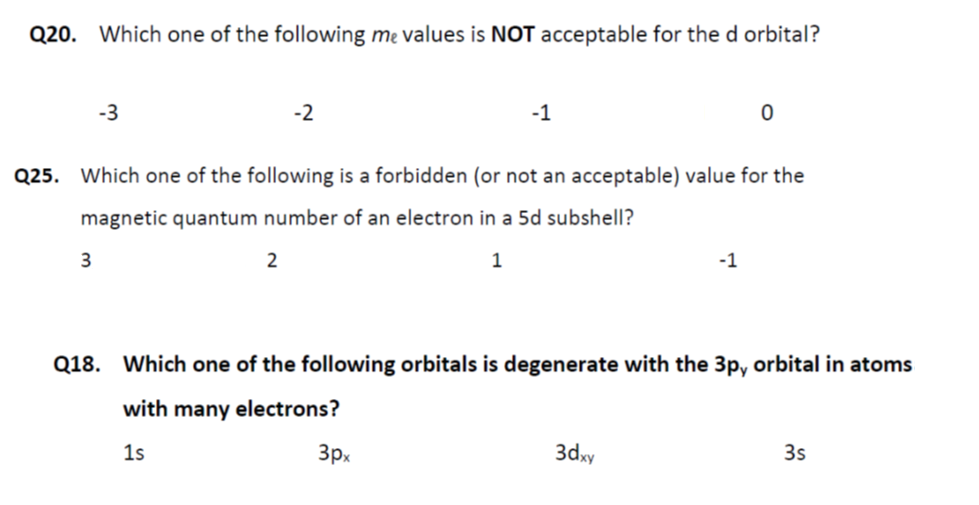Viewport: 979px width, 505px height.
Task: Select 0 as Q20 answer
Action: 766,113
